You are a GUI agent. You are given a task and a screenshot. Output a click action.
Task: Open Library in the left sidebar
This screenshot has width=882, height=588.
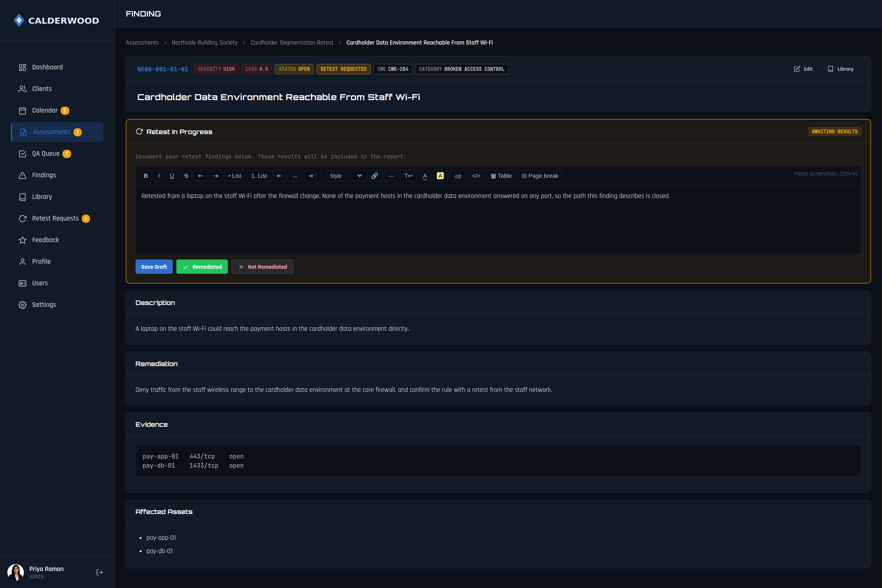[57, 197]
